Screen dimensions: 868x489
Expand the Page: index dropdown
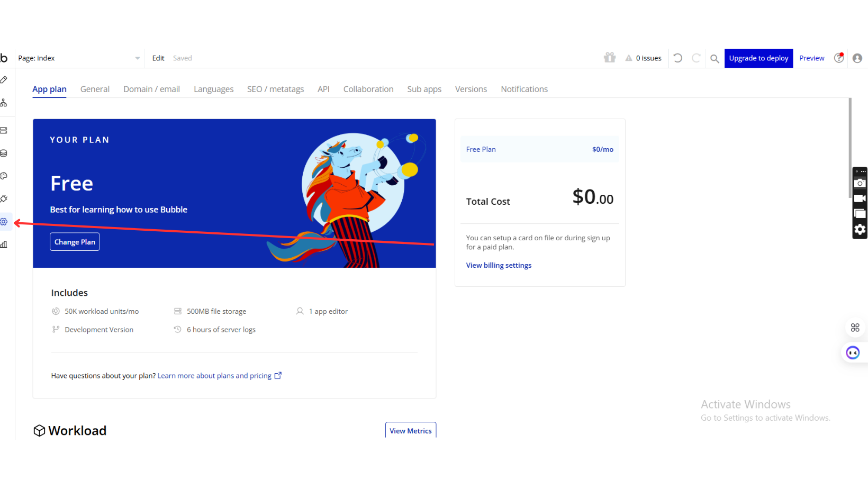click(79, 58)
